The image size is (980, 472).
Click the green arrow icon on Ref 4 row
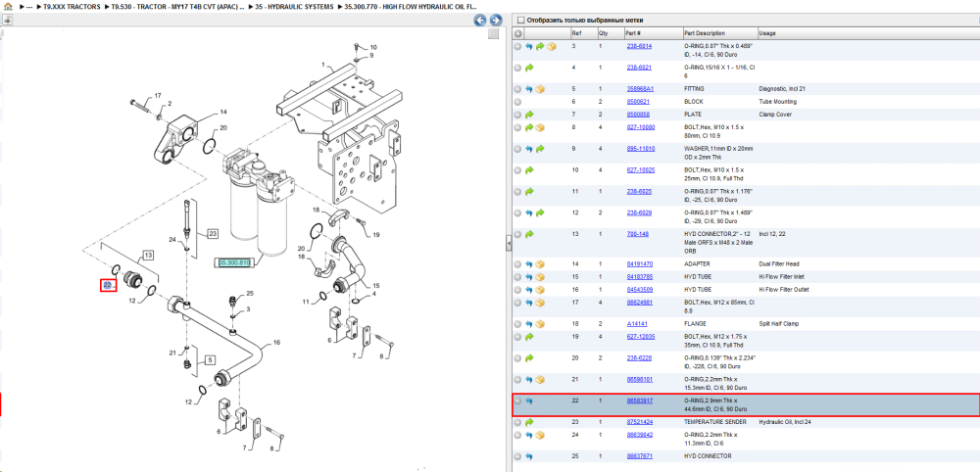pyautogui.click(x=529, y=68)
